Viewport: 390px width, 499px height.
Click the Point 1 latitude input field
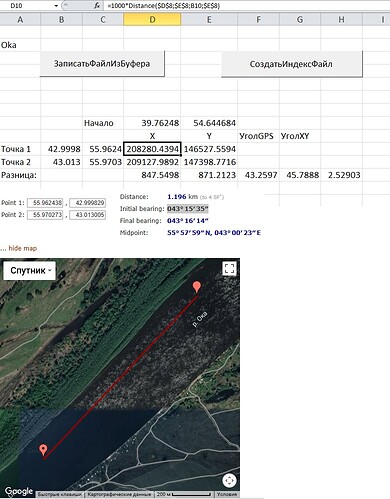45,203
